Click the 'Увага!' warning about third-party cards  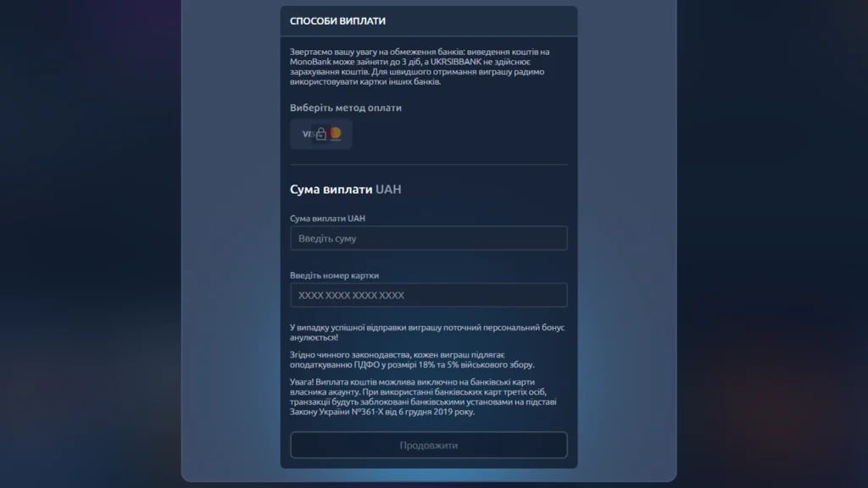[423, 396]
